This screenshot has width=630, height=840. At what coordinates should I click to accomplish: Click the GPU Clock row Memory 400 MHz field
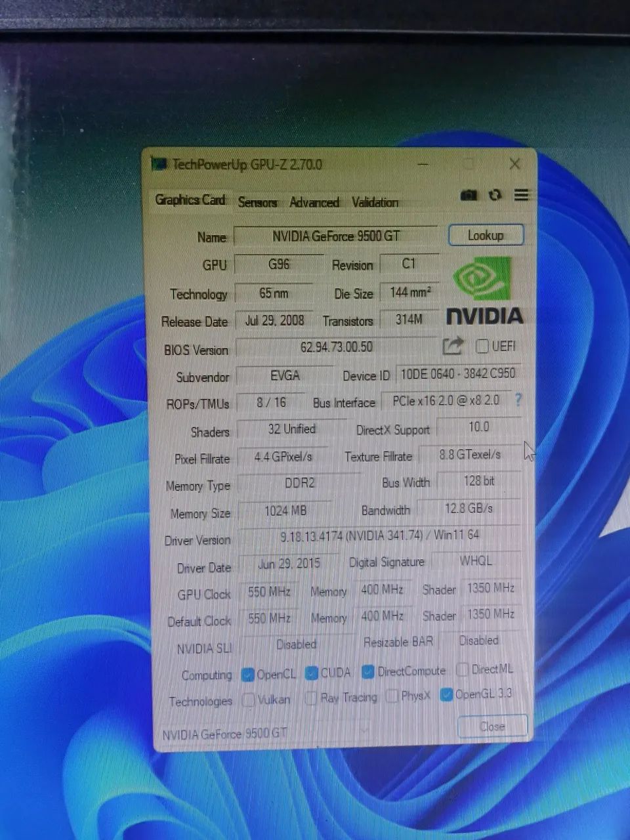pyautogui.click(x=383, y=589)
